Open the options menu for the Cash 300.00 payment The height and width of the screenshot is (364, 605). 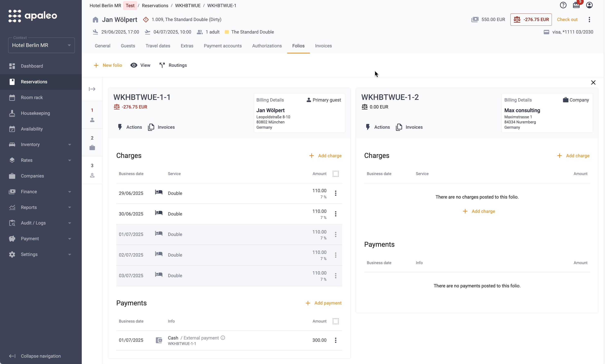point(336,340)
